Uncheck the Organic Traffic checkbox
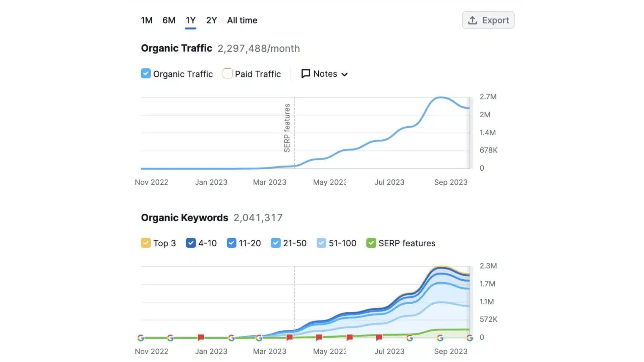The image size is (644, 362). pos(146,73)
